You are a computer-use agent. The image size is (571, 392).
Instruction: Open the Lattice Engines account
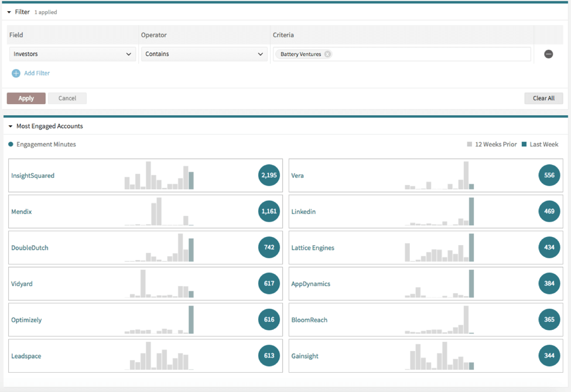click(313, 247)
